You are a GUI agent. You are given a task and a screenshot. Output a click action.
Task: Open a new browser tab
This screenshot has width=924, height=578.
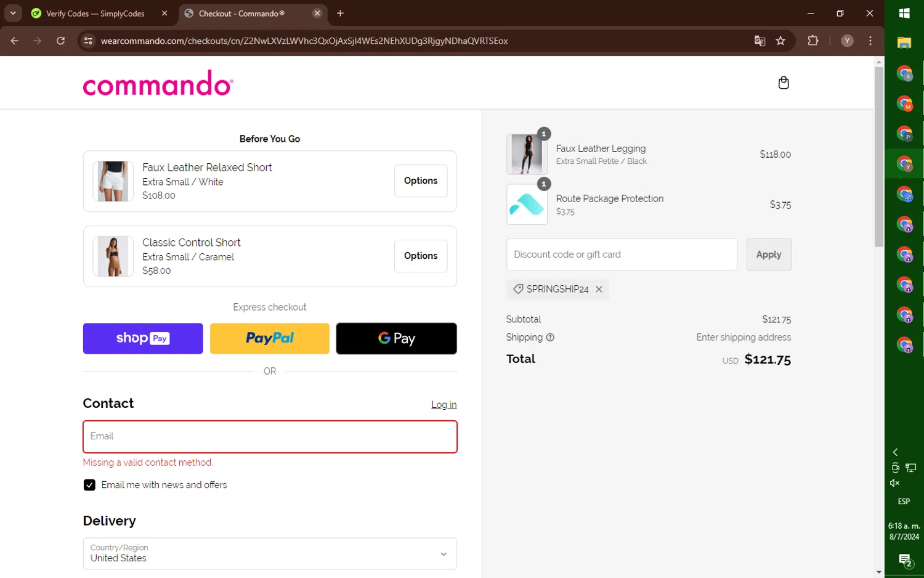340,13
